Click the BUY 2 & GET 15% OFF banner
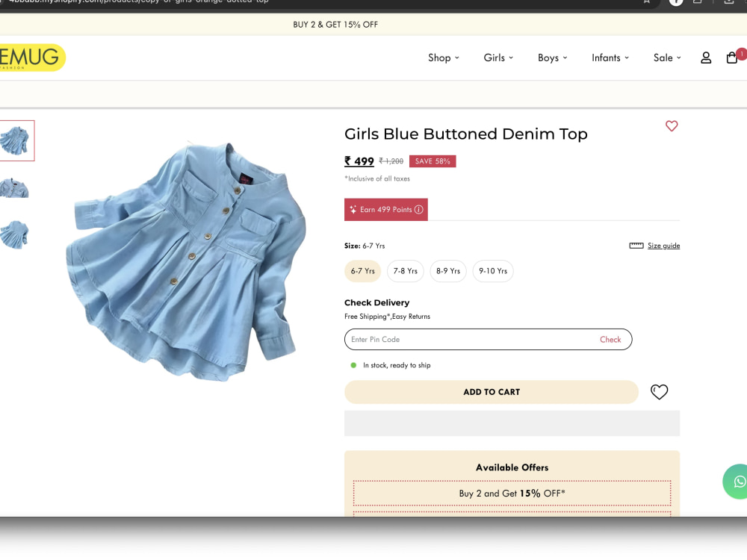The height and width of the screenshot is (560, 747). 335,25
